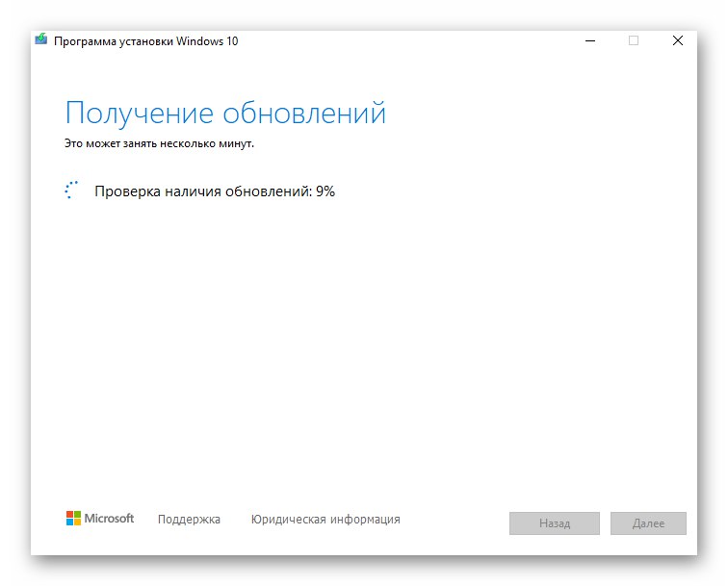Screen dimensions: 728x586
Task: Open the Юридическая информация link
Action: (x=325, y=520)
